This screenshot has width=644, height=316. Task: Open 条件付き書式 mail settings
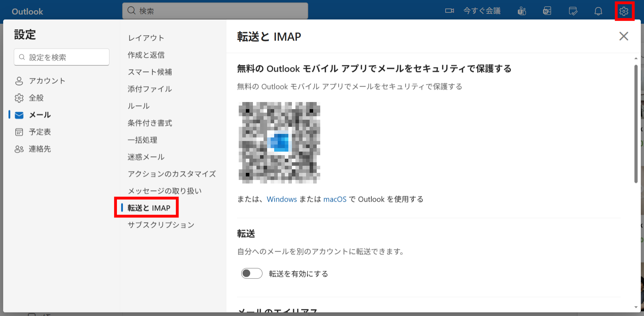click(x=150, y=123)
